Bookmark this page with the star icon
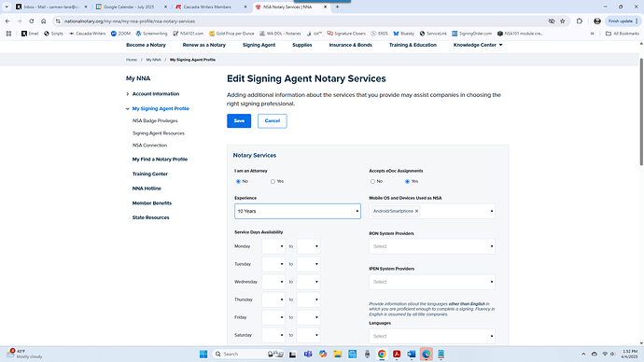The width and height of the screenshot is (644, 362). click(x=563, y=21)
